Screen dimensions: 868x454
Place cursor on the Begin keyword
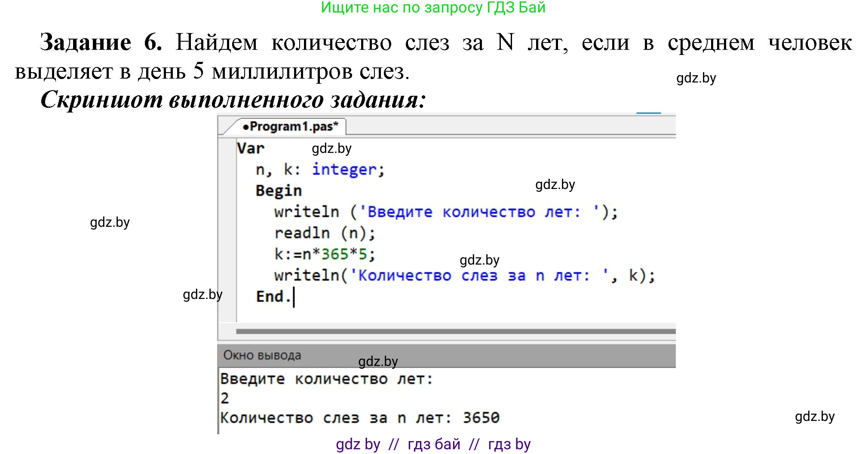(x=279, y=190)
